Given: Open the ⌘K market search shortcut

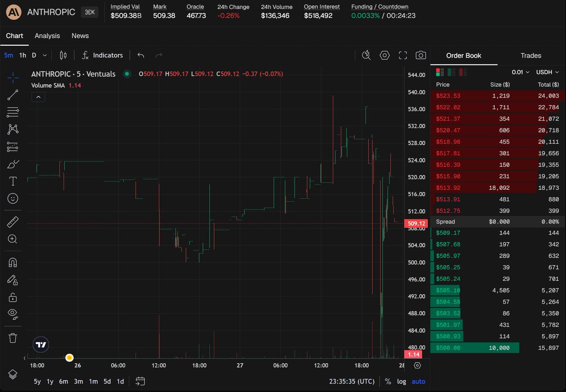Looking at the screenshot, I should [89, 12].
